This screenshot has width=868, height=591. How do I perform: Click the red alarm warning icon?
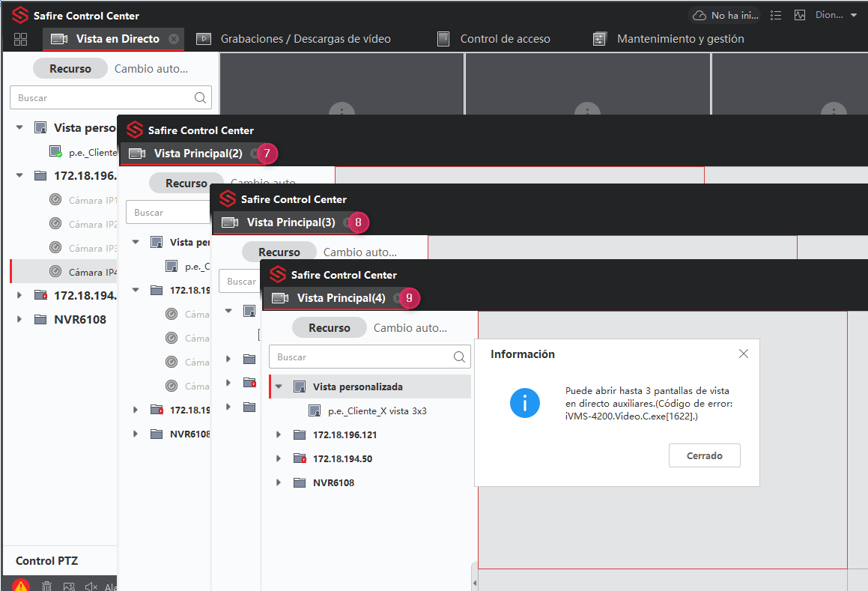pyautogui.click(x=21, y=586)
